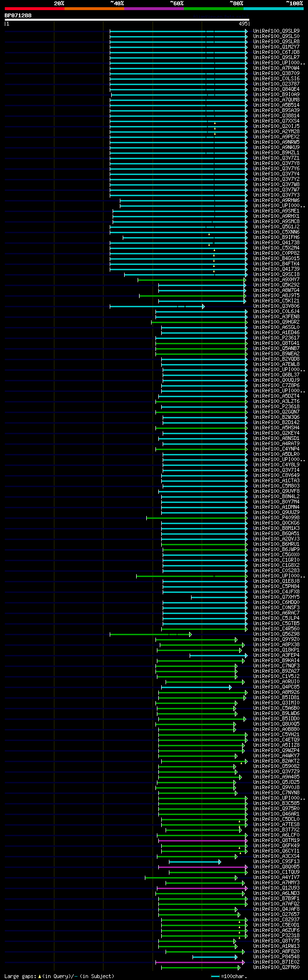Select hit label UniRef100_Q6BL37

pyautogui.click(x=276, y=375)
